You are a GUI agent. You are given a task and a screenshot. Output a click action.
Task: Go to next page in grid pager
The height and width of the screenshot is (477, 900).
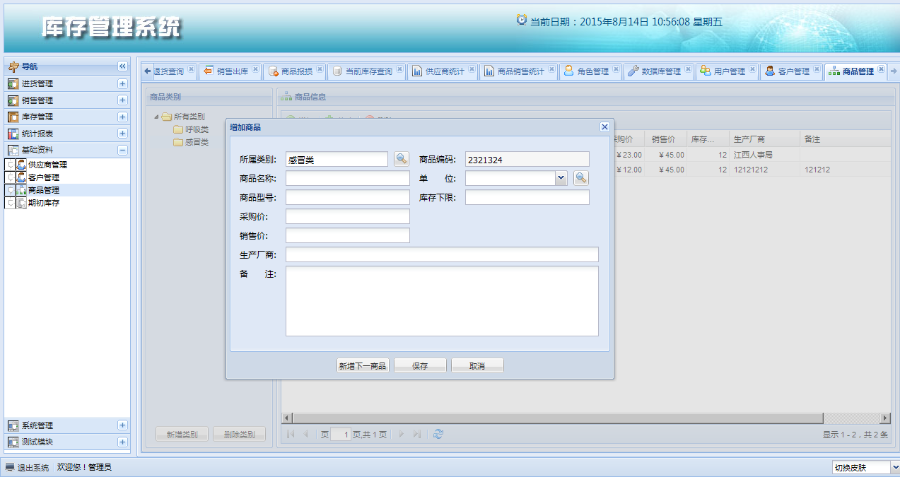coord(401,435)
